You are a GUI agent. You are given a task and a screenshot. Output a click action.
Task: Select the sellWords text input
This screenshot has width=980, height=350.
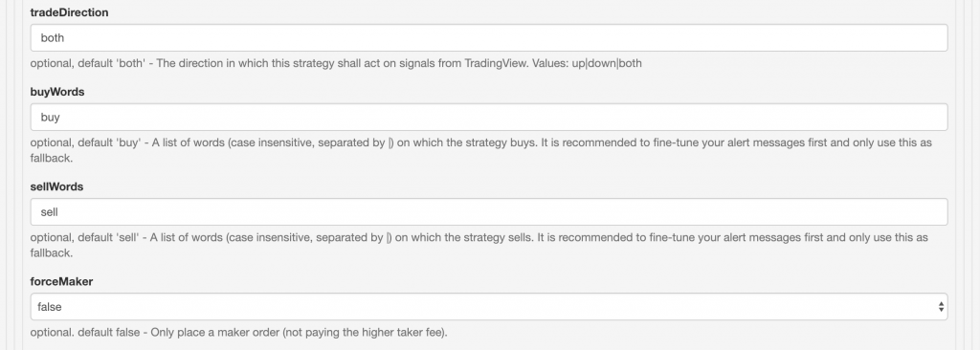point(489,212)
